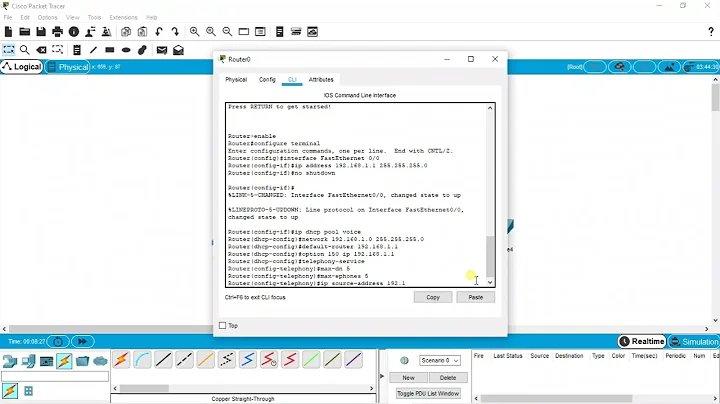This screenshot has height=404, width=720.
Task: Select the Draw Line tool
Action: pyautogui.click(x=93, y=50)
